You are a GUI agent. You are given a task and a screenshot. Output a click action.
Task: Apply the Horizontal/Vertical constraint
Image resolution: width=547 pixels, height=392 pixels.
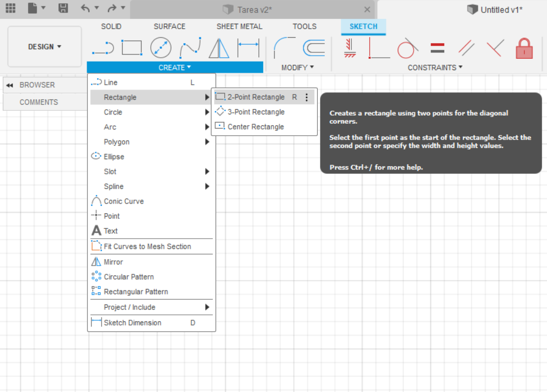pyautogui.click(x=350, y=48)
